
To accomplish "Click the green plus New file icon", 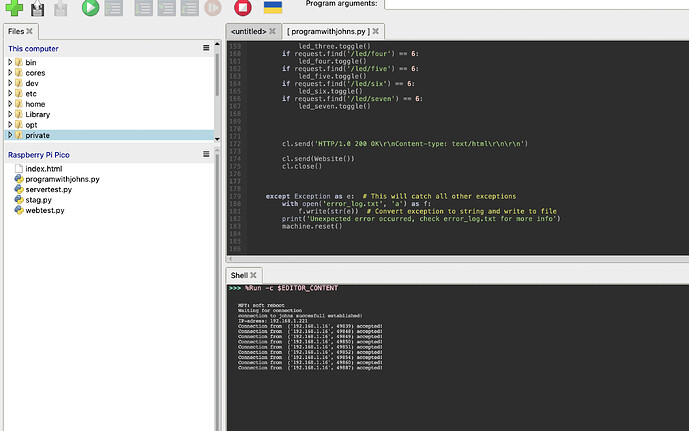I will point(14,7).
